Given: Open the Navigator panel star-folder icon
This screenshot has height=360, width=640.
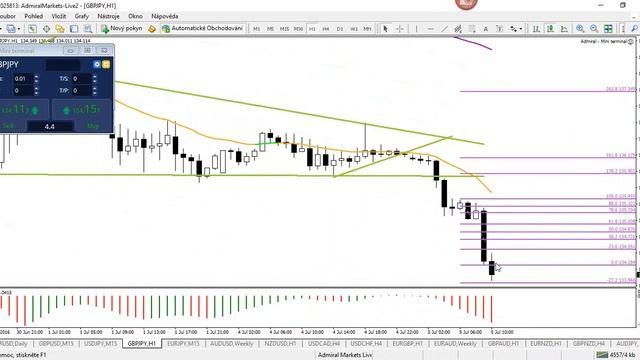Looking at the screenshot, I should point(60,29).
